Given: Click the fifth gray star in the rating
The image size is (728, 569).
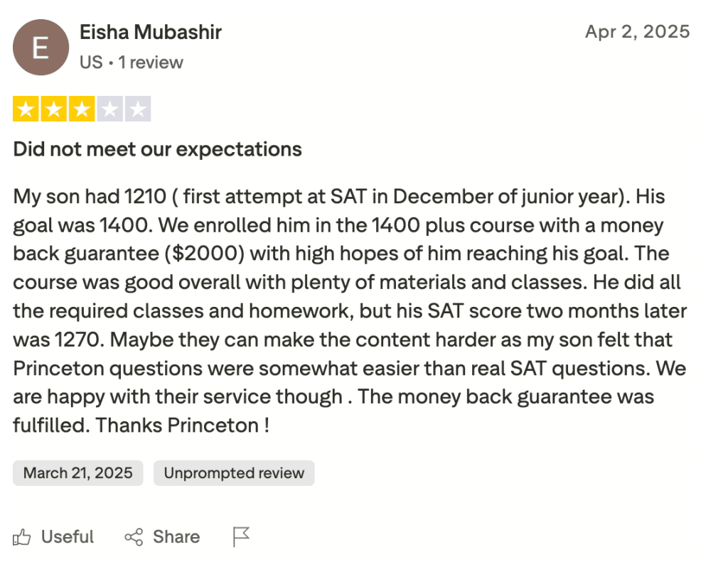Looking at the screenshot, I should (138, 108).
